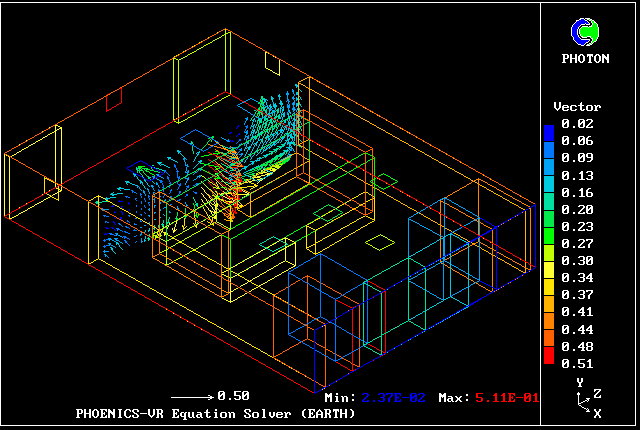Click the Min value 2.37E-02
This screenshot has height=430, width=640.
(392, 398)
